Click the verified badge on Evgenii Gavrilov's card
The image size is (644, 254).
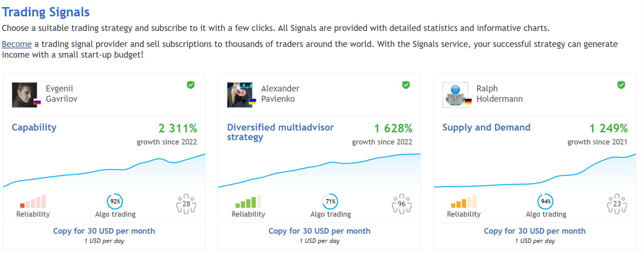[191, 85]
